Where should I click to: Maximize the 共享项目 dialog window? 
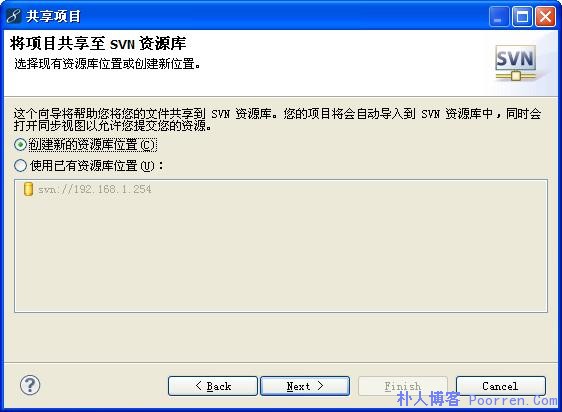[522, 16]
